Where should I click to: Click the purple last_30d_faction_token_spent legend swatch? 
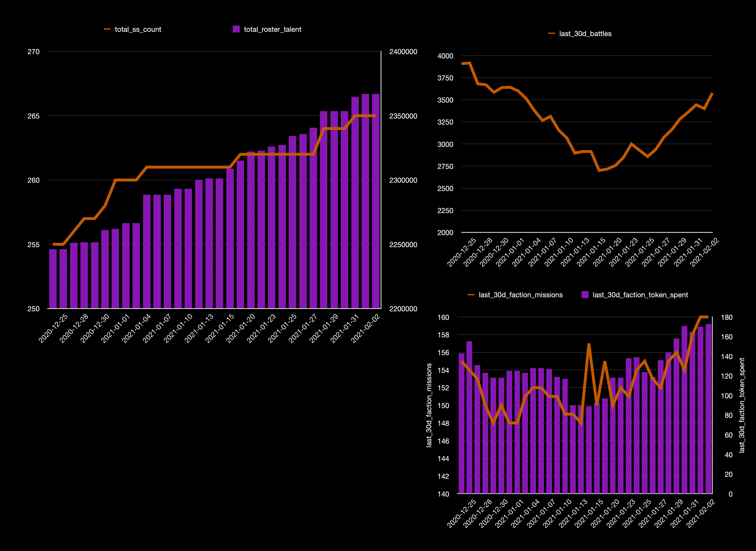click(585, 295)
